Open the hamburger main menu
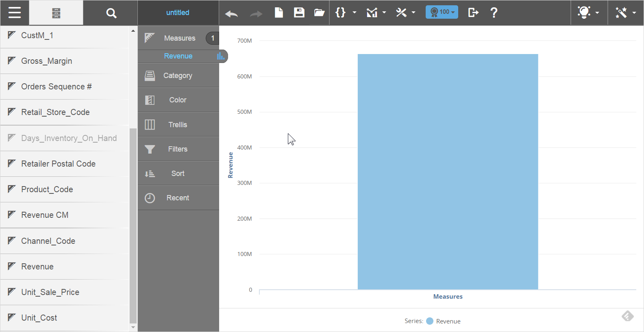This screenshot has width=644, height=332. 14,13
